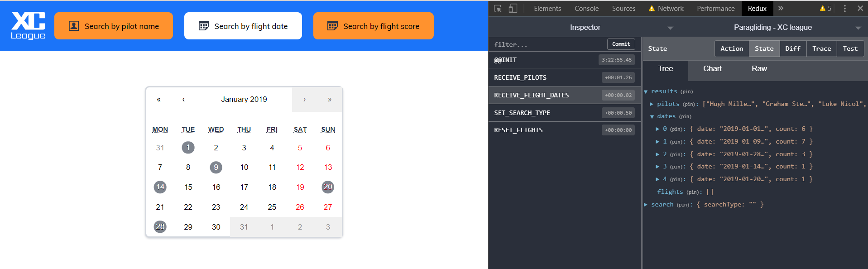Click the pilot icon on Search by pilot name
This screenshot has width=868, height=269.
(74, 26)
